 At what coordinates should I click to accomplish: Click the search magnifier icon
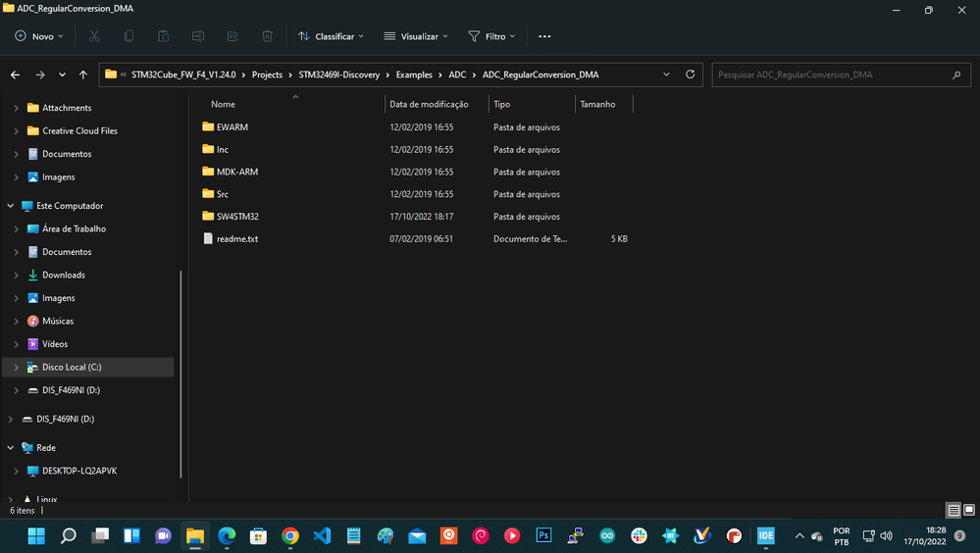[956, 75]
